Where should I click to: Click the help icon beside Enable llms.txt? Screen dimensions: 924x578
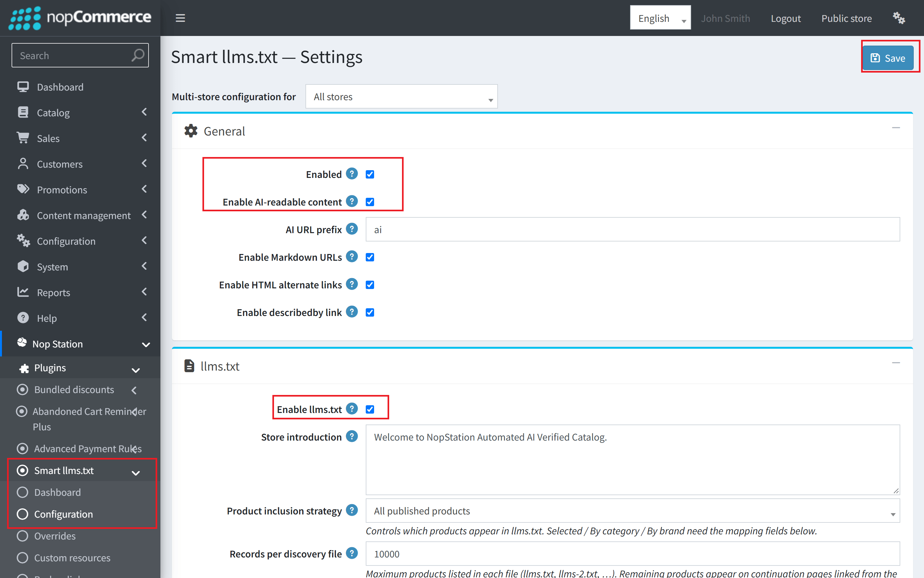pyautogui.click(x=352, y=409)
